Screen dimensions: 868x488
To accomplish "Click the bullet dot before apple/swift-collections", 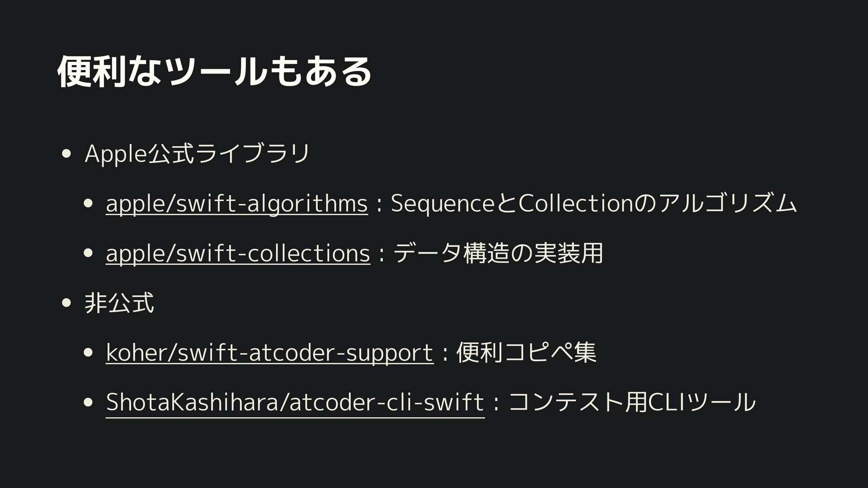I will [88, 253].
